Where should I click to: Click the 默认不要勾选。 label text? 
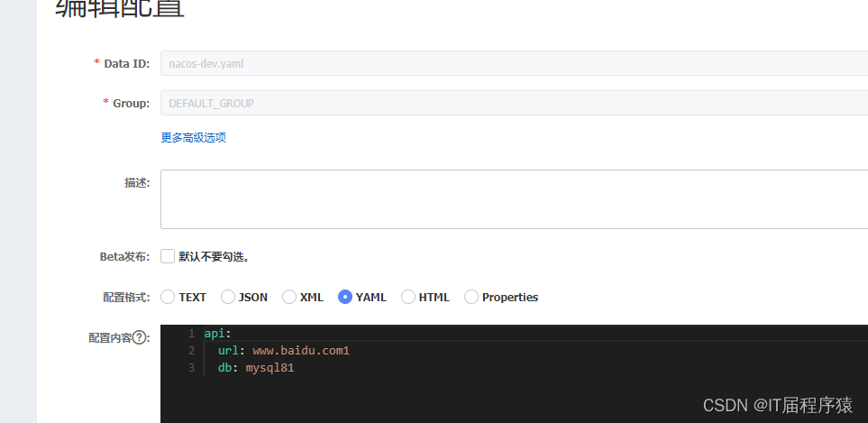[215, 257]
